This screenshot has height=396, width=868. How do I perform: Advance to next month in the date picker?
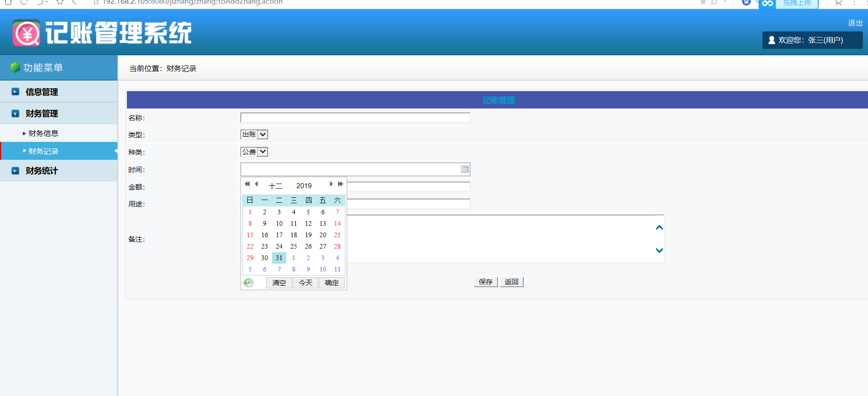(x=331, y=184)
